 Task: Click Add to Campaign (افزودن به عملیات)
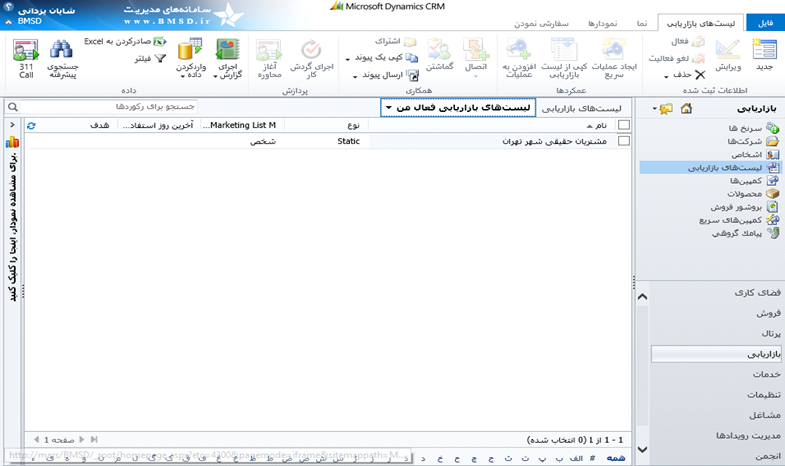[519, 58]
